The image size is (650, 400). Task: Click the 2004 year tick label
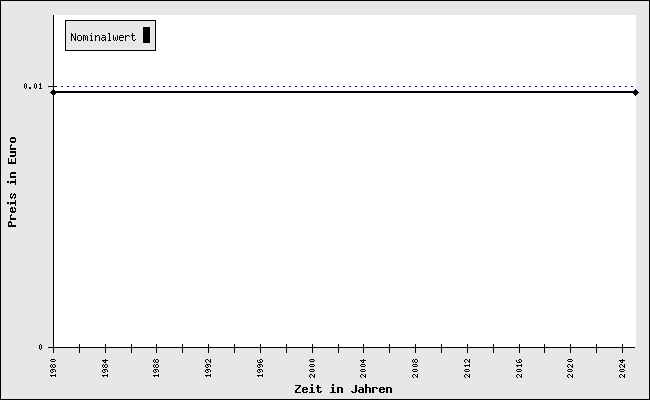(364, 369)
